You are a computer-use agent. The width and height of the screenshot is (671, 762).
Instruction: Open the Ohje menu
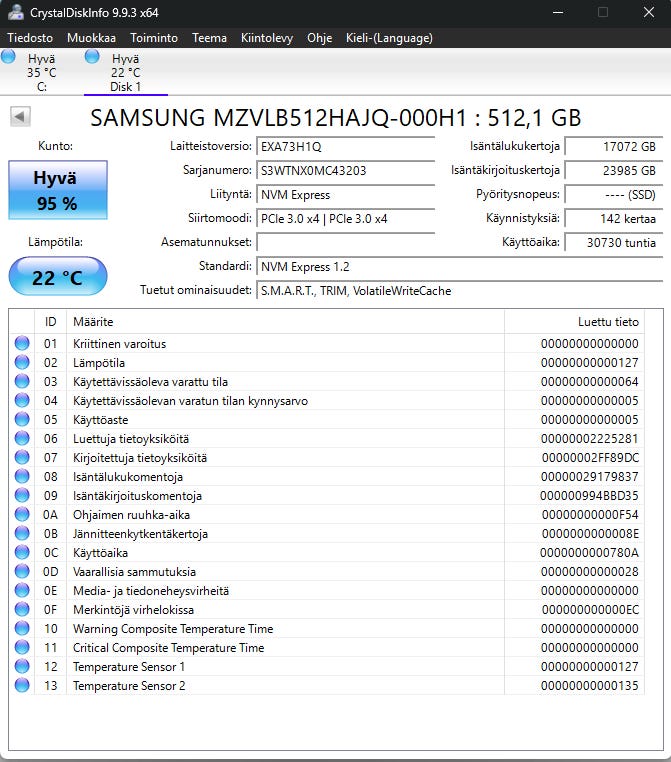319,38
